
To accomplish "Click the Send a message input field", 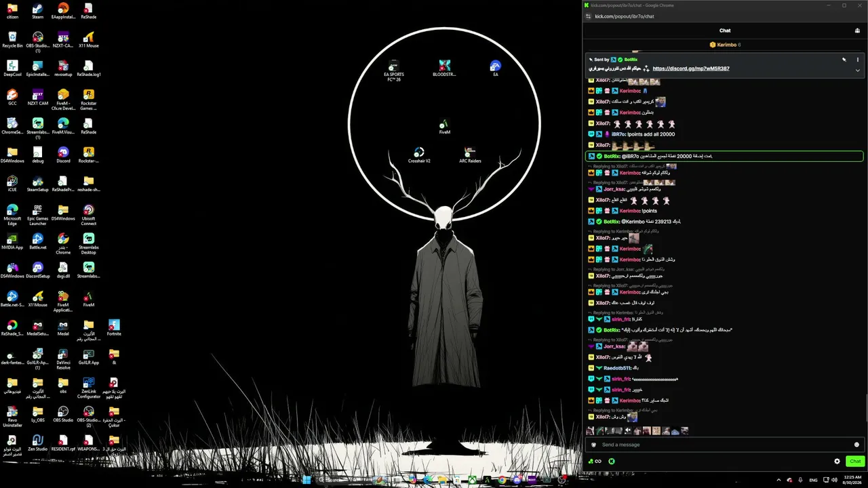I will [x=724, y=445].
